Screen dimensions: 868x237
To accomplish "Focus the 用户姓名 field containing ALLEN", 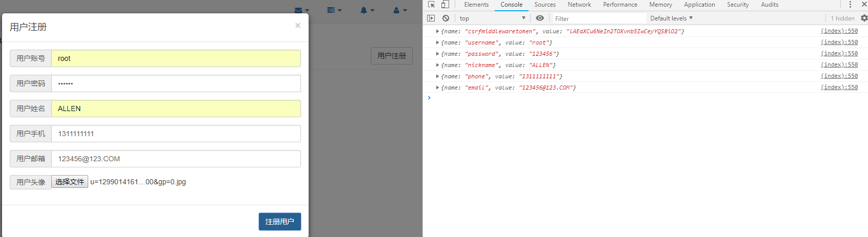I will click(x=176, y=109).
